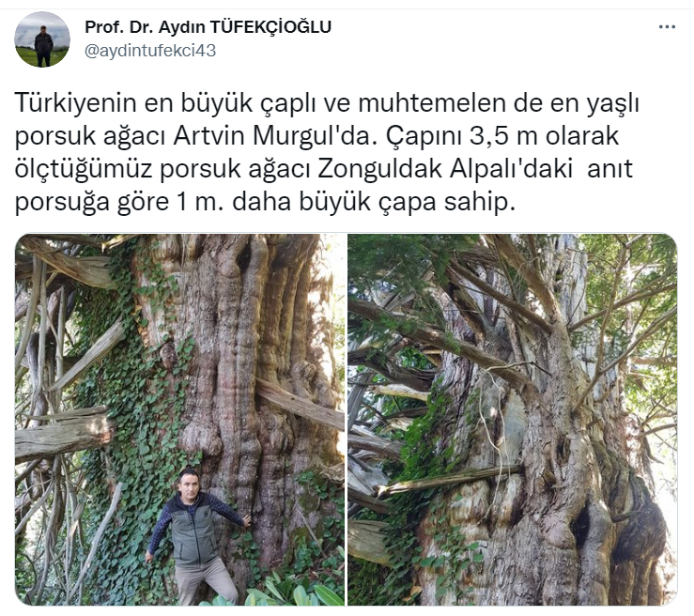Click the tweet text about Artvin Murgul

point(327,153)
